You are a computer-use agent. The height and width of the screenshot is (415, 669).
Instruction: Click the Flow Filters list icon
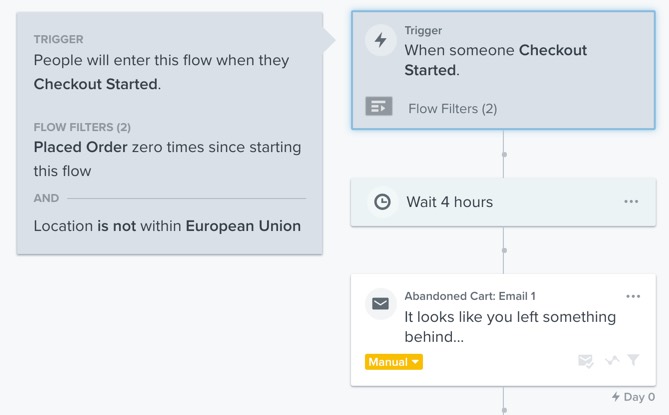tap(379, 106)
